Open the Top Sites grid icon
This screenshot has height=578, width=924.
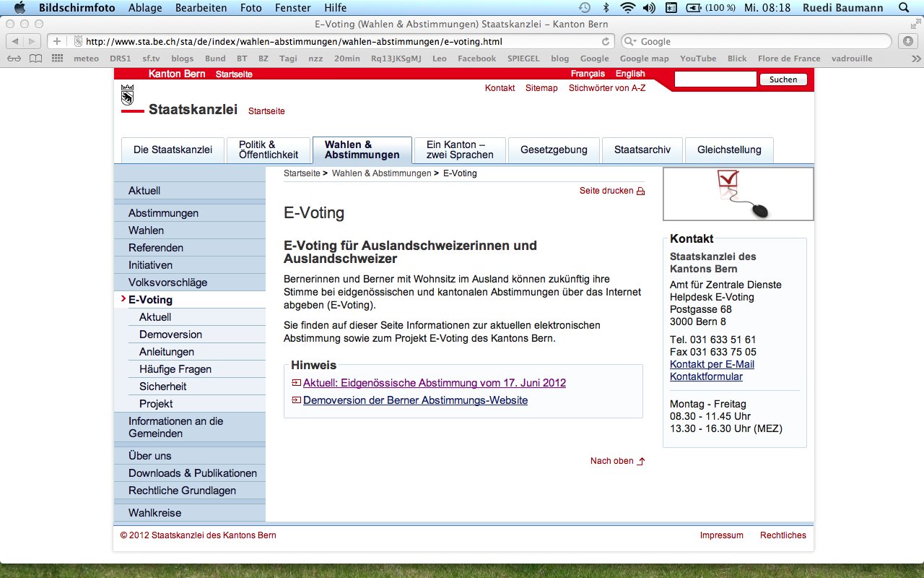pyautogui.click(x=57, y=59)
